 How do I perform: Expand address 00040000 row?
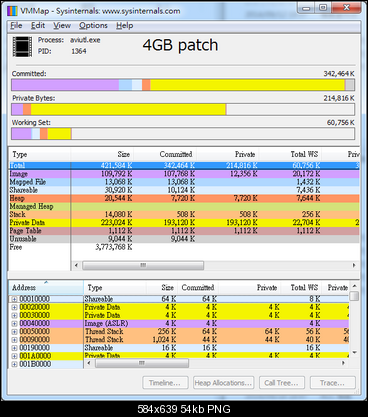14,323
